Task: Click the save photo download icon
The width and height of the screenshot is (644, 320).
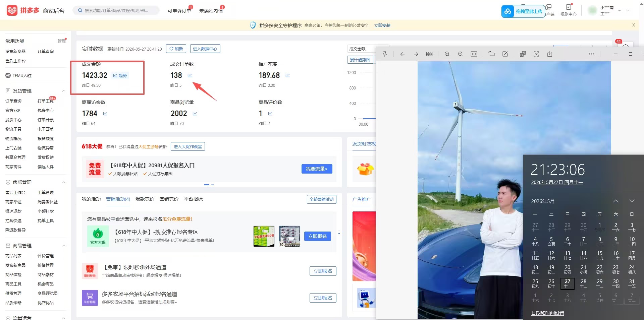Action: point(549,54)
